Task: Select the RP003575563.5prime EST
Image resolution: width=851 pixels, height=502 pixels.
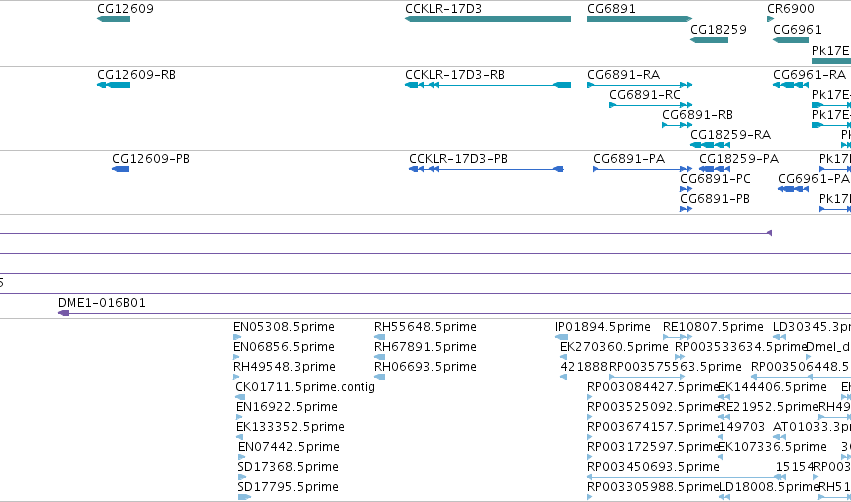Action: point(675,367)
